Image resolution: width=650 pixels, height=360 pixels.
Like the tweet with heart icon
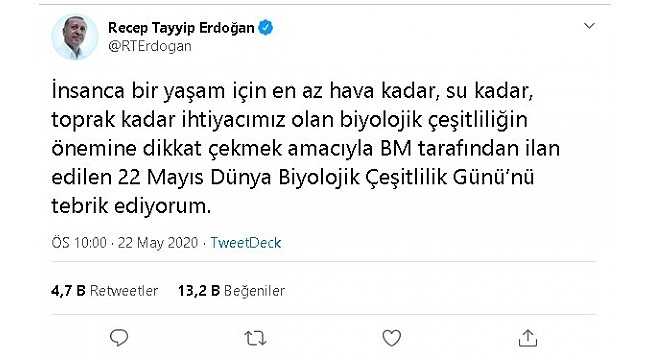(x=391, y=338)
